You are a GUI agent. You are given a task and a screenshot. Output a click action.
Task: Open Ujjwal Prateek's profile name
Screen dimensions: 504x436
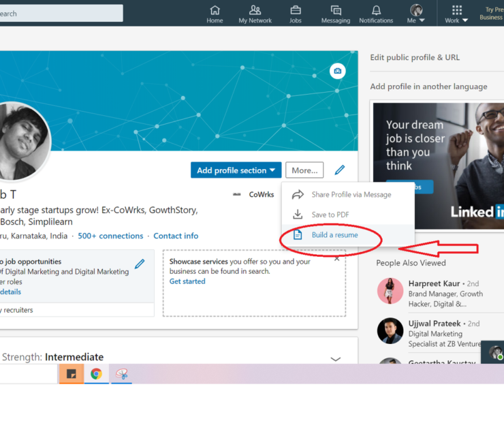(435, 324)
